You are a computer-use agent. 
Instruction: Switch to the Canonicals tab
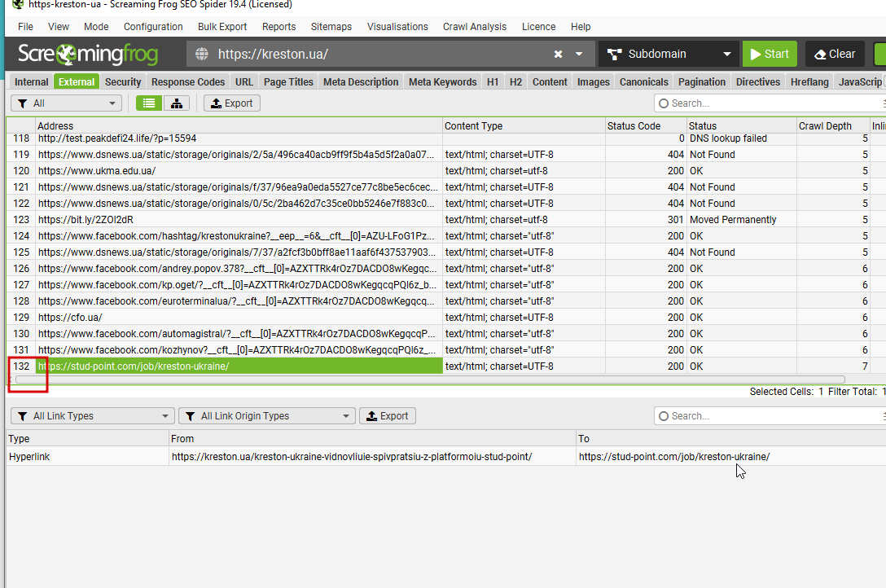[x=643, y=82]
